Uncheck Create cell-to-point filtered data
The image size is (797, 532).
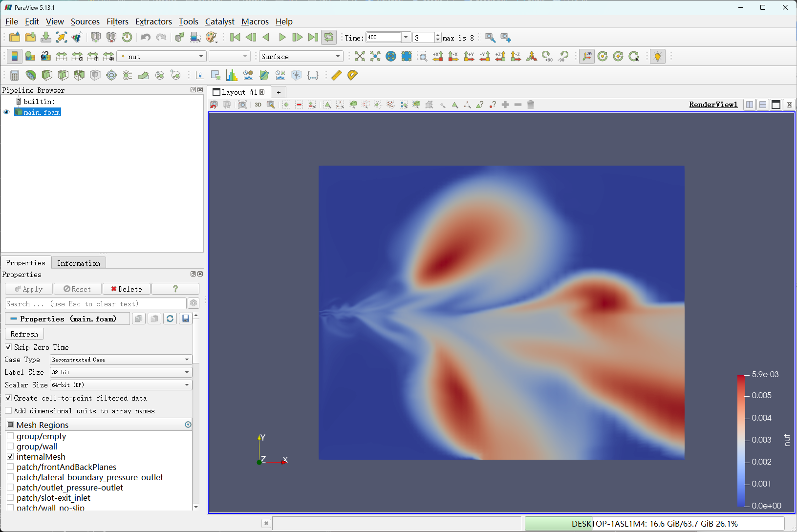(8, 398)
